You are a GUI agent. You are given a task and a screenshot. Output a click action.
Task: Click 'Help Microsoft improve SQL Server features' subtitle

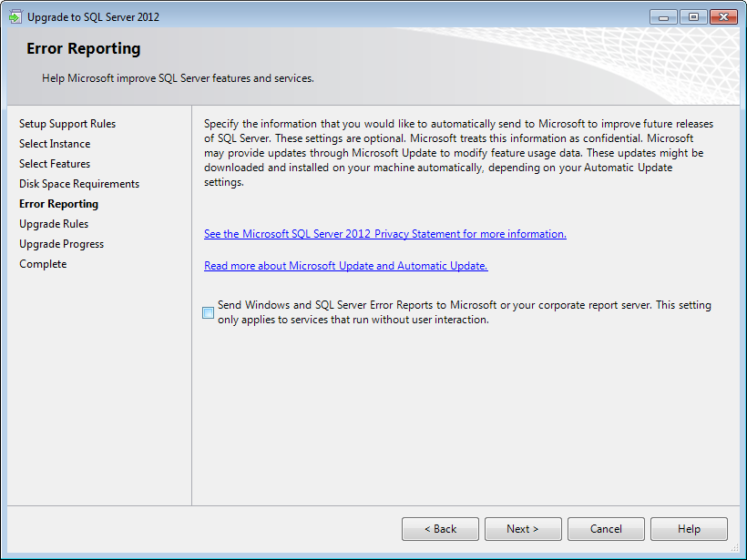(x=178, y=78)
